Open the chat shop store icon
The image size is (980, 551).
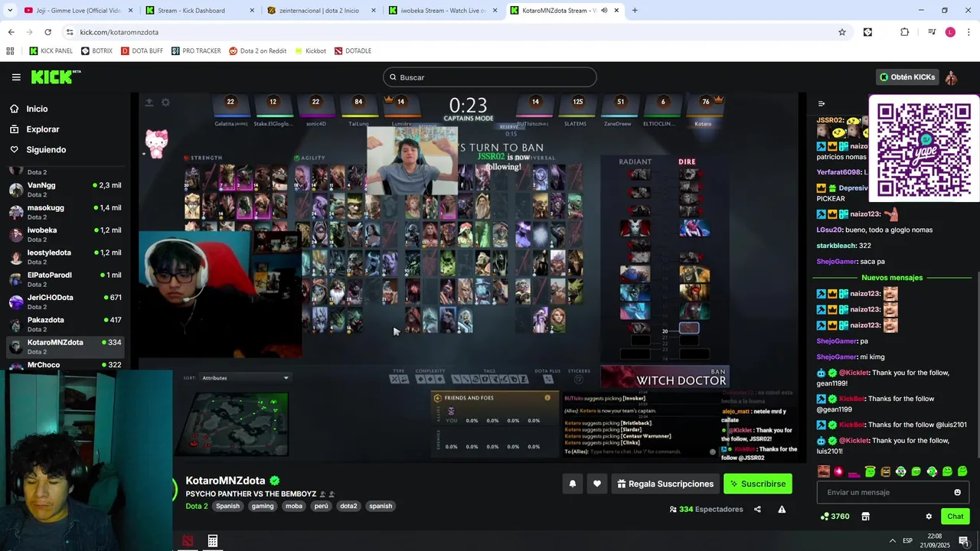866,517
